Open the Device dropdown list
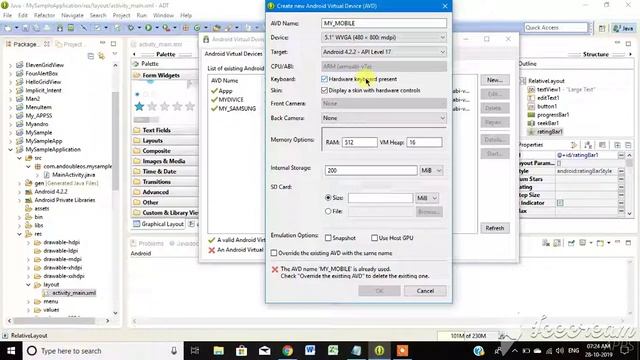The height and width of the screenshot is (360, 640). [x=384, y=38]
